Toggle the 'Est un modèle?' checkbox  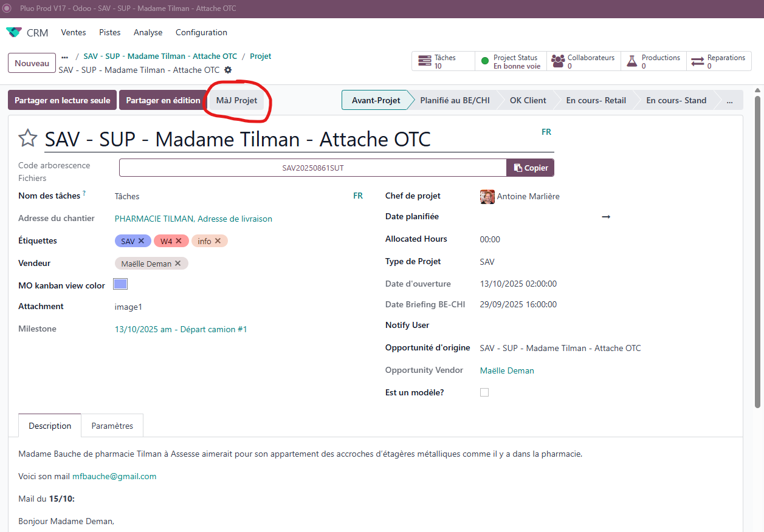click(x=484, y=392)
